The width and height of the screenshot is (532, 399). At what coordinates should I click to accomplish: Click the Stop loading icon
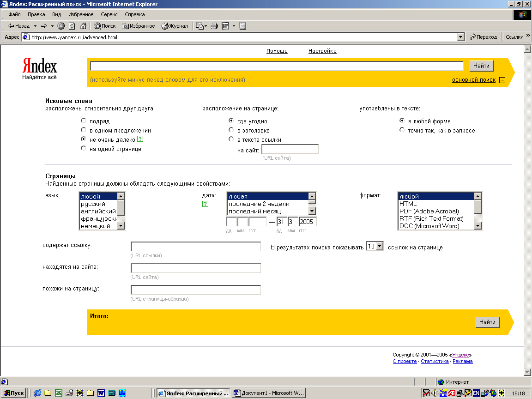pos(61,26)
